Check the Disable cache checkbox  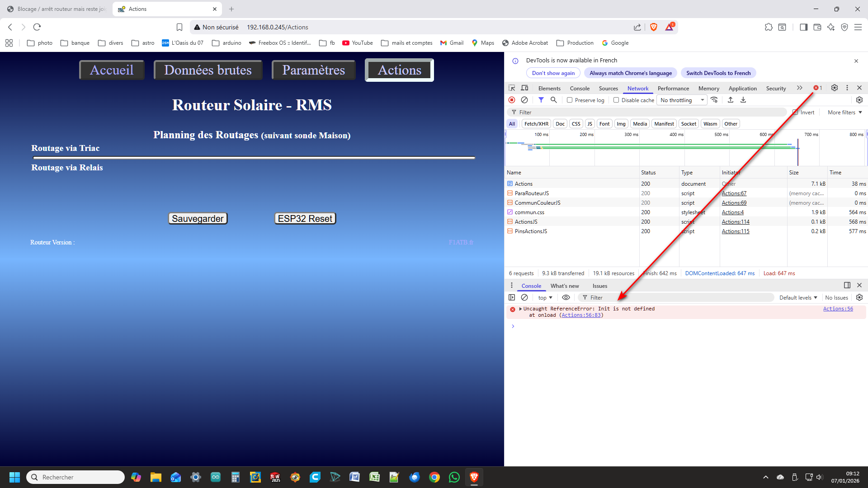616,100
